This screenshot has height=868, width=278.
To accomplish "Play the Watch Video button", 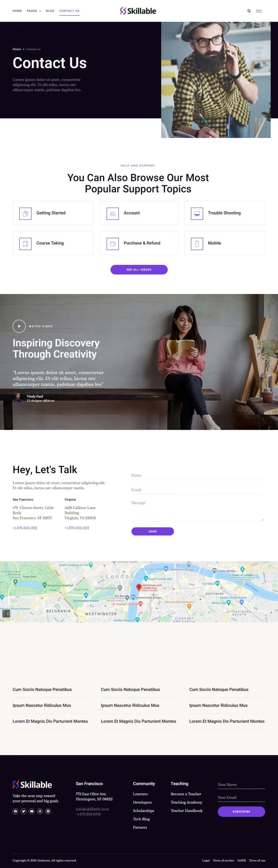I will pyautogui.click(x=19, y=326).
